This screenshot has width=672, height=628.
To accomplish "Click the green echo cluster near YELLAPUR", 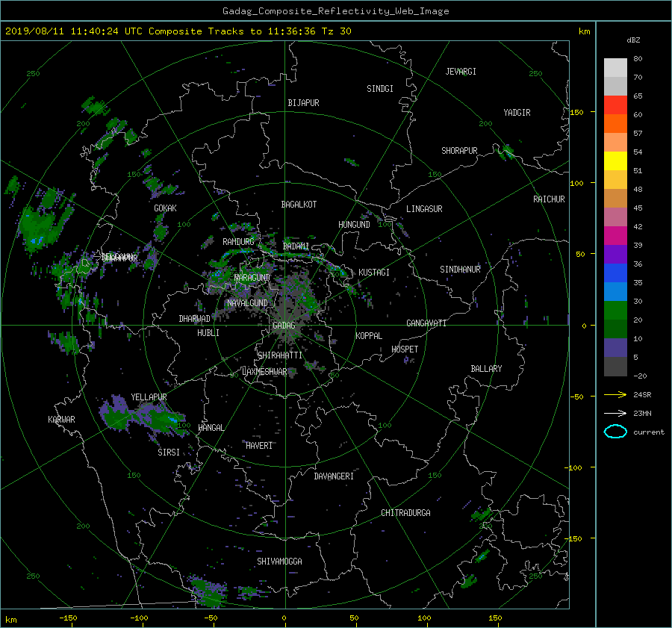I will click(146, 418).
